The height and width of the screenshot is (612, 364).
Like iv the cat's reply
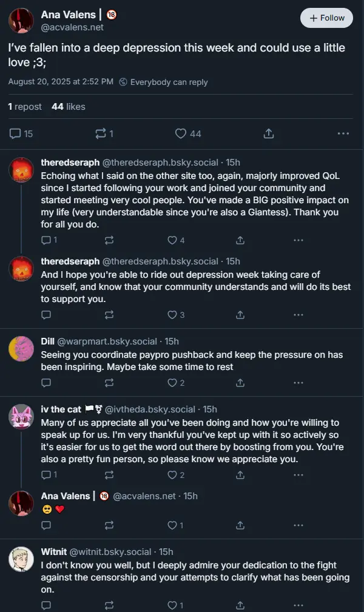pyautogui.click(x=172, y=475)
